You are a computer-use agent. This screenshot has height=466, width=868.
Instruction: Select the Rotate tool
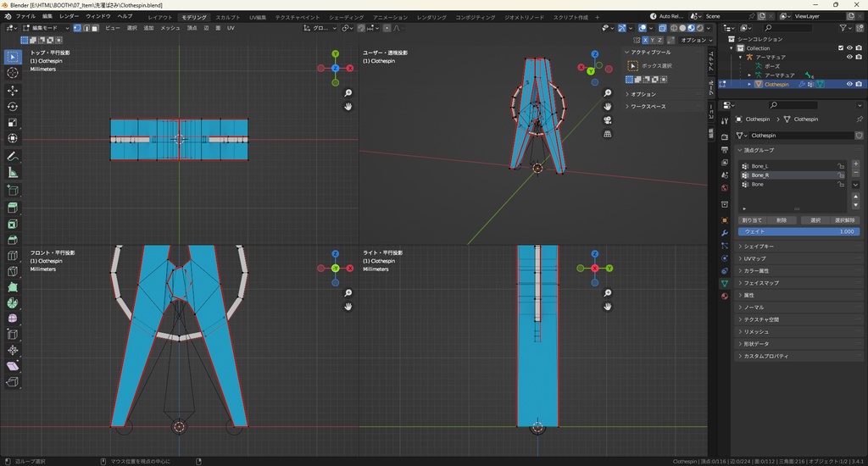click(13, 107)
